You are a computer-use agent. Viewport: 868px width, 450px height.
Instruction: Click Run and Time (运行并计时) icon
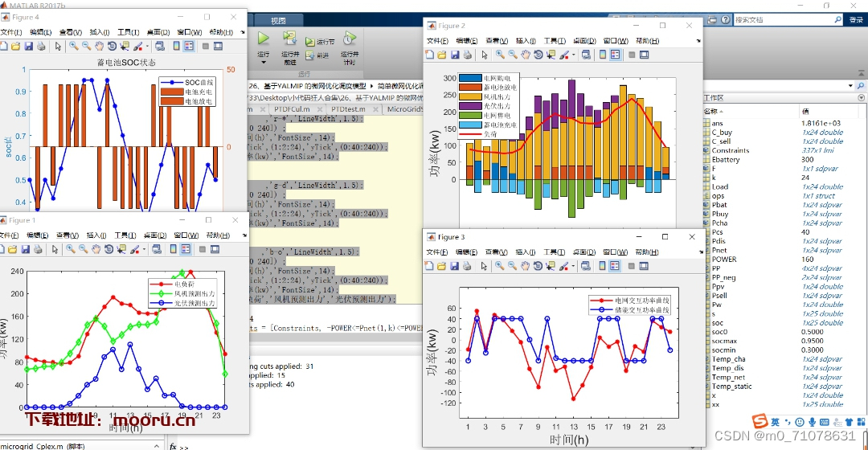pyautogui.click(x=350, y=39)
